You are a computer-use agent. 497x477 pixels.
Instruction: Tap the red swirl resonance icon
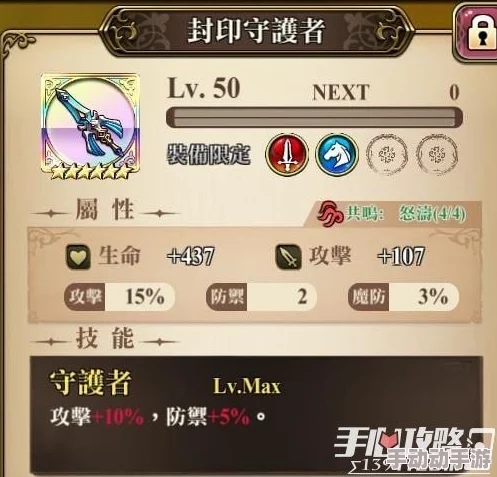pos(330,213)
